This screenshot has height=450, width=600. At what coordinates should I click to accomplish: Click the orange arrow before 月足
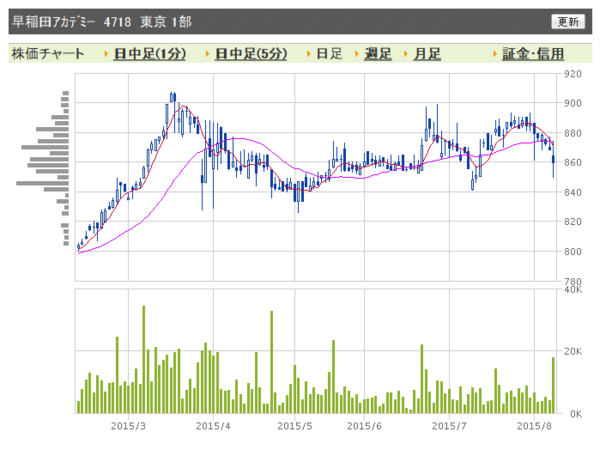click(405, 54)
